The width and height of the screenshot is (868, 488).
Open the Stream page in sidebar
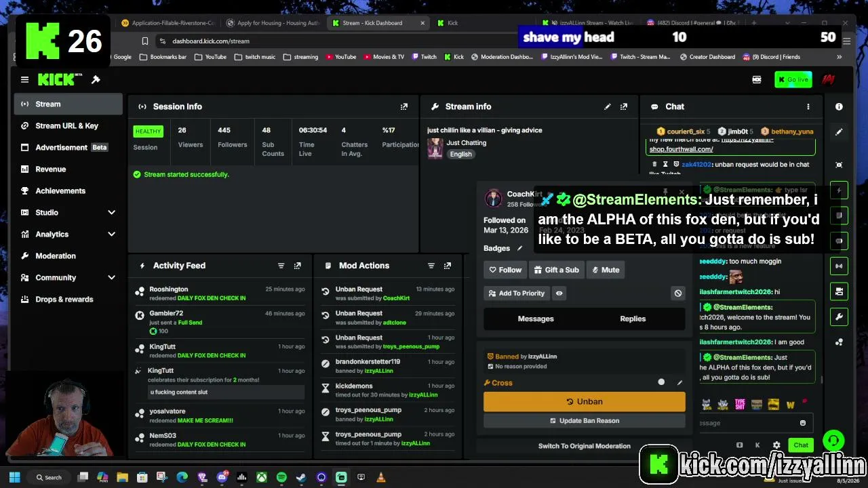click(x=68, y=104)
